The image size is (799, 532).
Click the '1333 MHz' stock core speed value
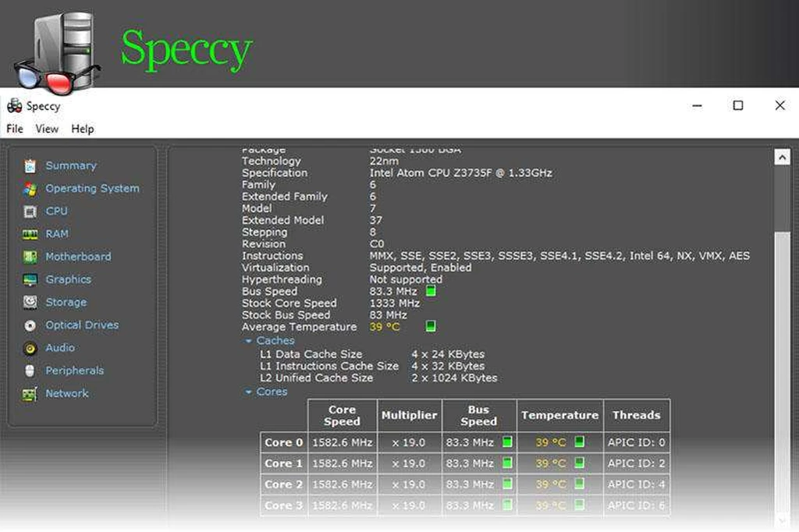pyautogui.click(x=395, y=303)
